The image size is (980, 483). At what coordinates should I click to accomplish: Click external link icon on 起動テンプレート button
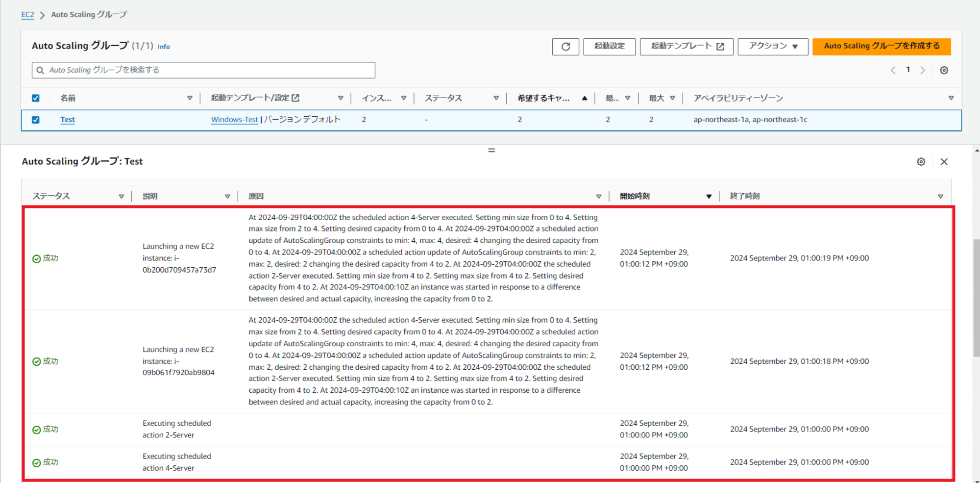720,47
